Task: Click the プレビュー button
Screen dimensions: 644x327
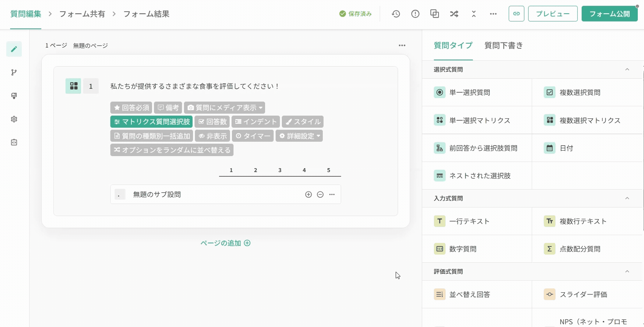Action: point(553,14)
